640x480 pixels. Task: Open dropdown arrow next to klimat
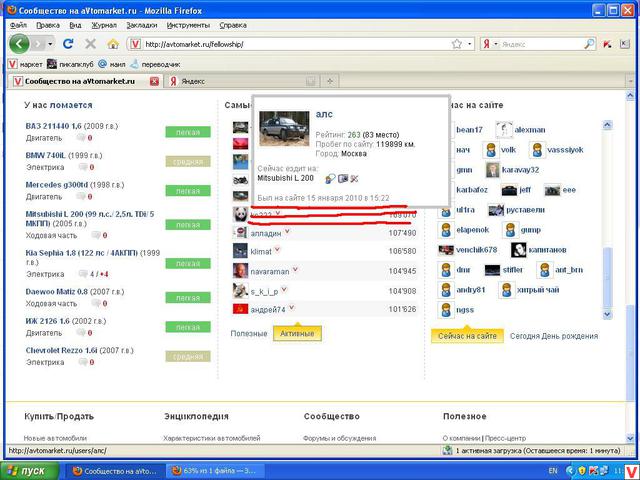click(277, 249)
